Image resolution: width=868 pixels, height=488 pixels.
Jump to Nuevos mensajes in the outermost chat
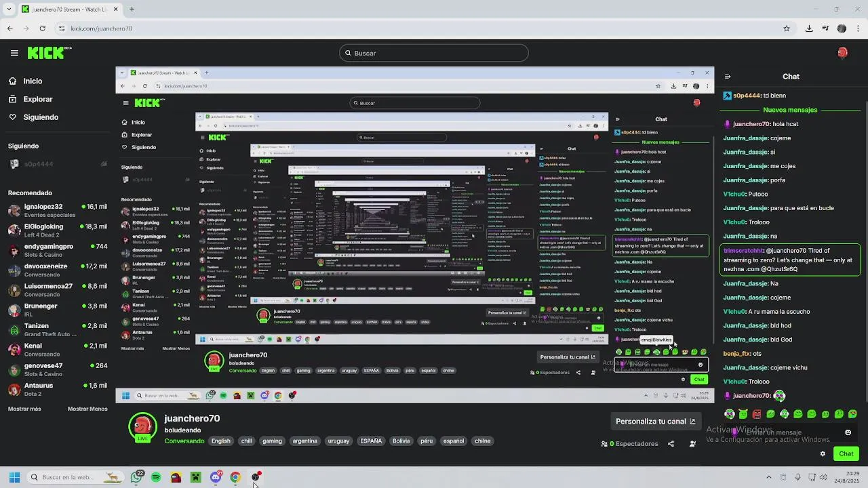pyautogui.click(x=790, y=110)
